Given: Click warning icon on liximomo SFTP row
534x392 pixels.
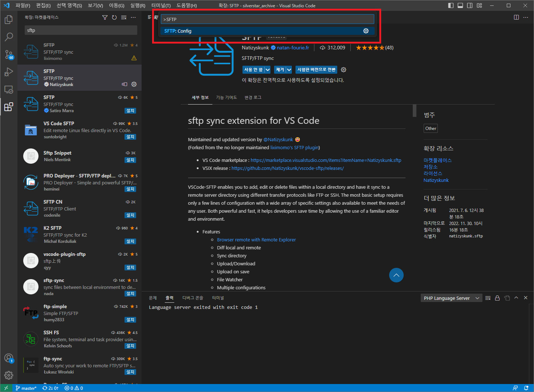Looking at the screenshot, I should (x=134, y=58).
